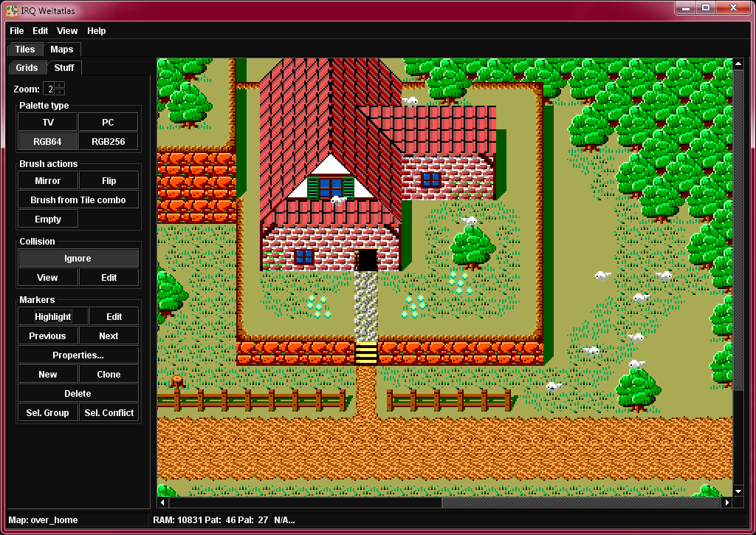Image resolution: width=756 pixels, height=535 pixels.
Task: Click the Flip brush action
Action: click(x=109, y=180)
